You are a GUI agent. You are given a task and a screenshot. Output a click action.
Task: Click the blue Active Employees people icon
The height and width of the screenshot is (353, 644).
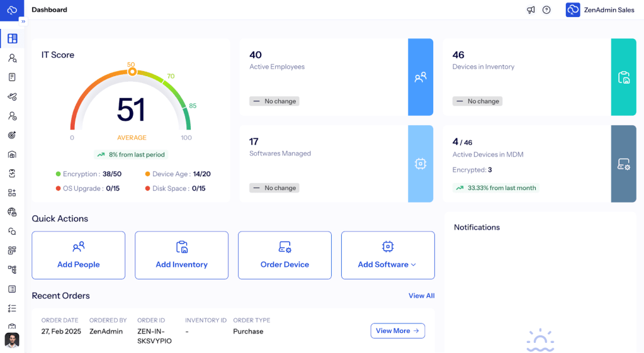tap(421, 77)
